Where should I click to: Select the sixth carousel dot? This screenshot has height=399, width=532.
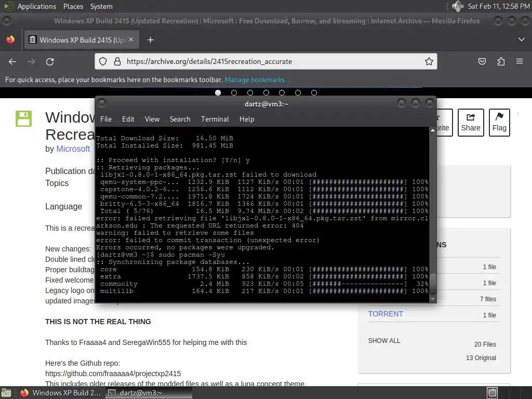point(298,92)
